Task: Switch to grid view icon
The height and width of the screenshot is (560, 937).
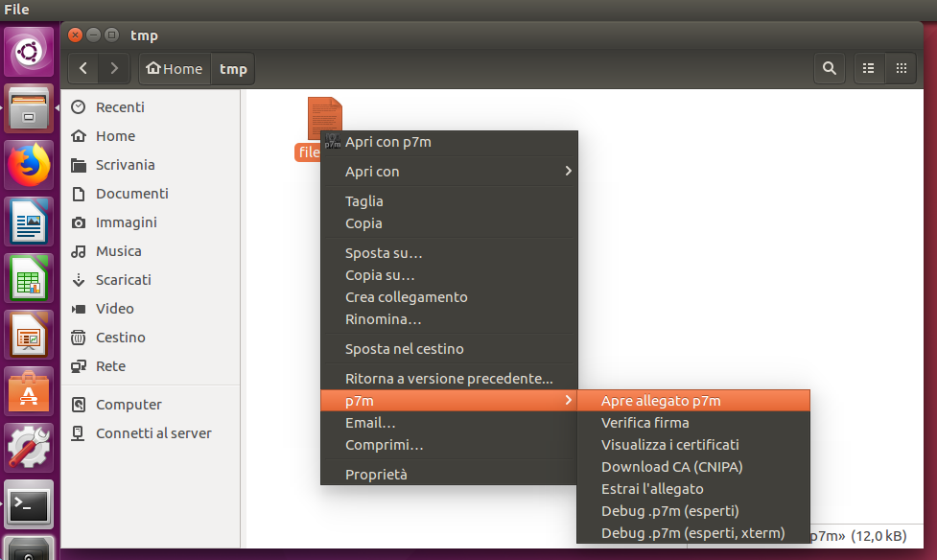Action: coord(901,69)
